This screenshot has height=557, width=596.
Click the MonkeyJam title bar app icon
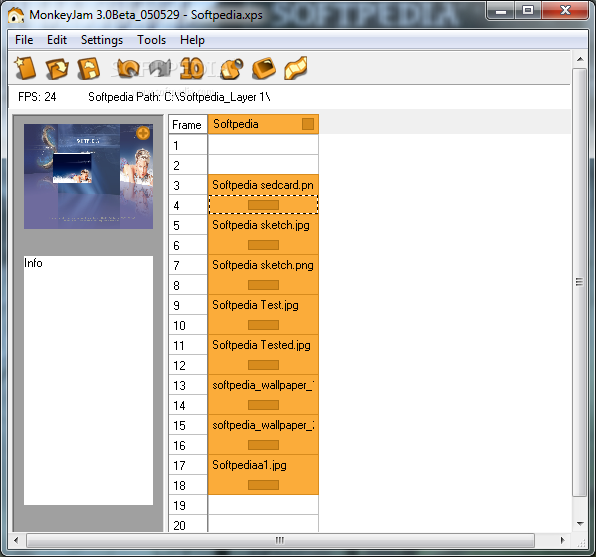(16, 15)
